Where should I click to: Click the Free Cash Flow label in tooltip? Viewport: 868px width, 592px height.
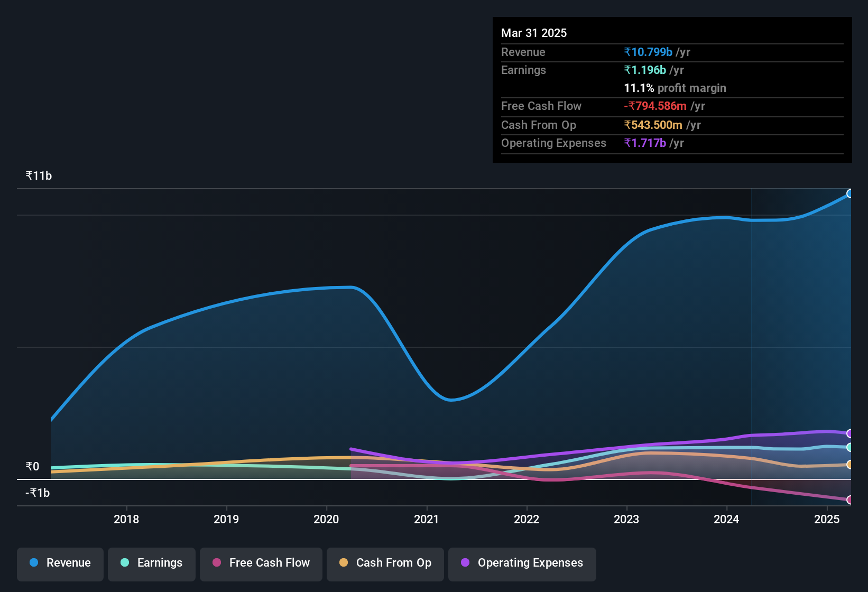(541, 106)
